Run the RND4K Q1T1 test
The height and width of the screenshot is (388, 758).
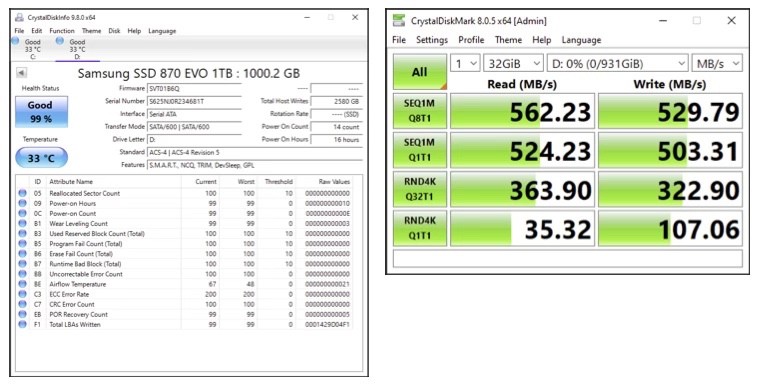coord(420,228)
